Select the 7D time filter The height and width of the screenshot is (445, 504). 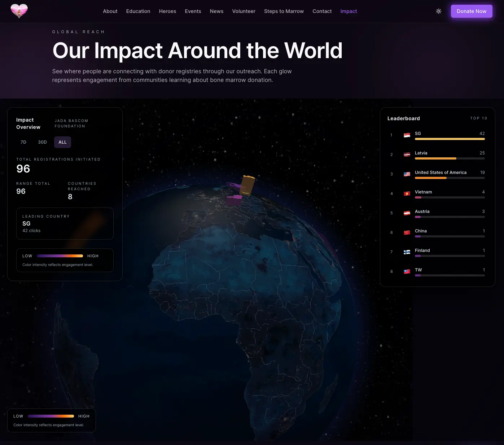[x=23, y=142]
